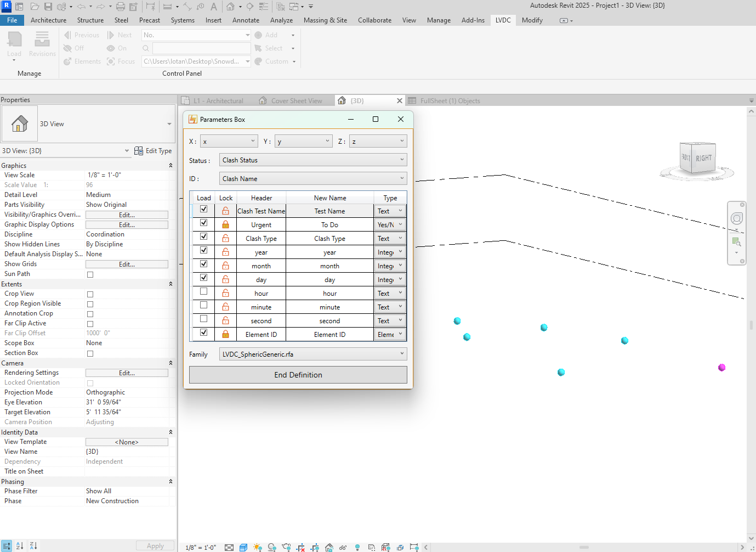
Task: Change Visual Style with the blue cube icon
Action: (x=243, y=547)
